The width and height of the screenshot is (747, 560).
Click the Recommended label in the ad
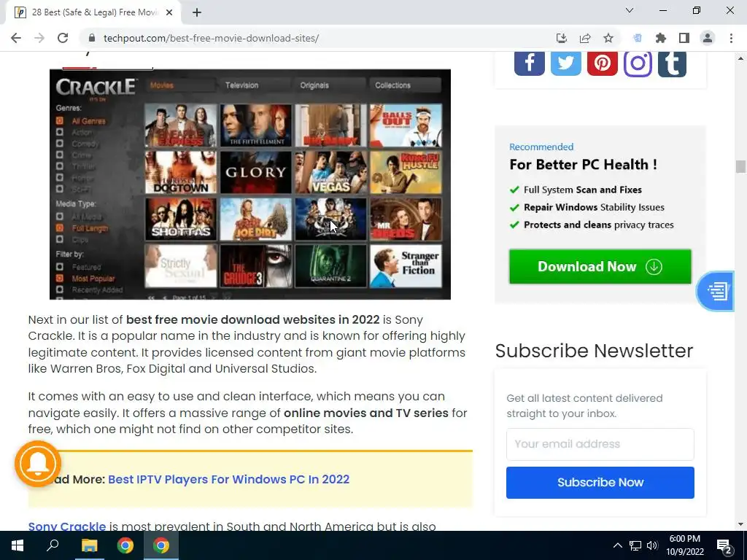541,147
